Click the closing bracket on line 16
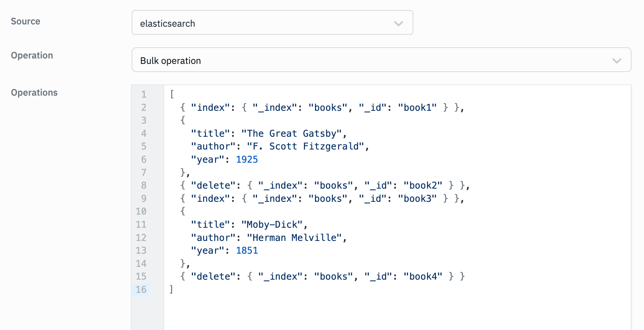This screenshot has width=644, height=330. tap(171, 289)
